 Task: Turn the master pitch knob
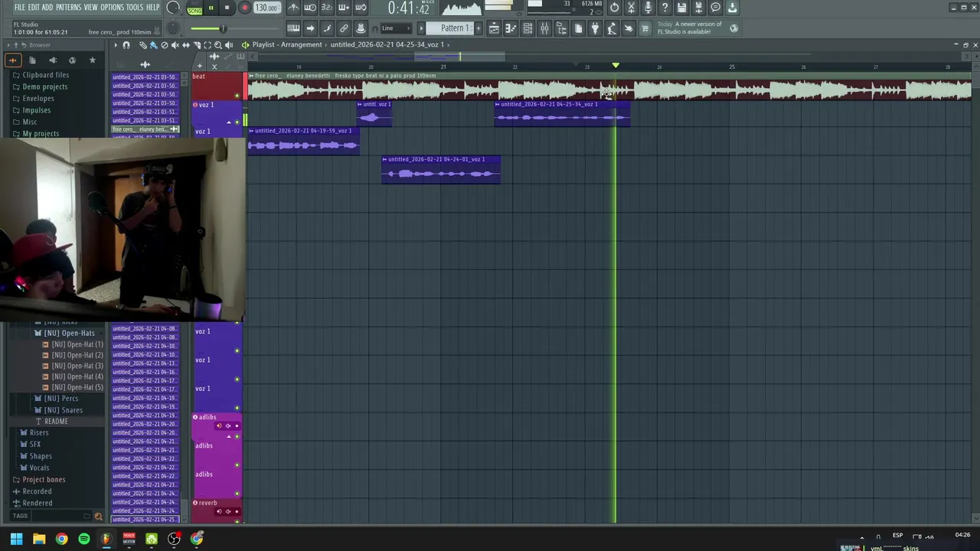tap(174, 28)
